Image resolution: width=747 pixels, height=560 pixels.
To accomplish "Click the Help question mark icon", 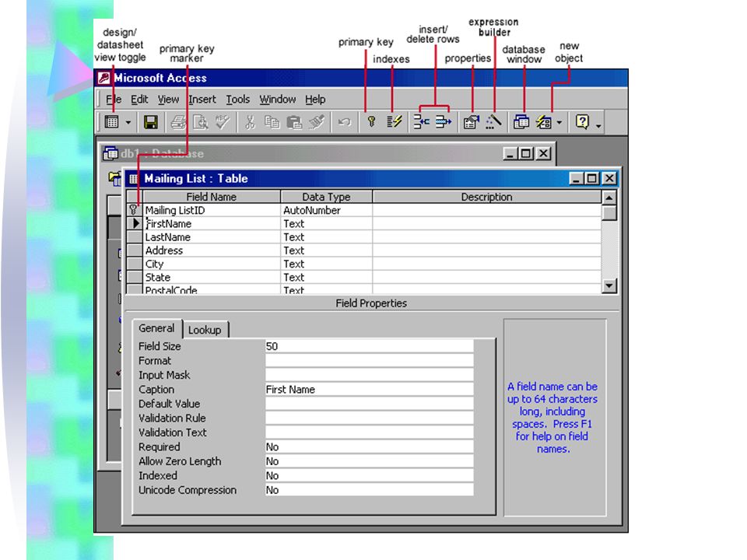I will click(582, 122).
